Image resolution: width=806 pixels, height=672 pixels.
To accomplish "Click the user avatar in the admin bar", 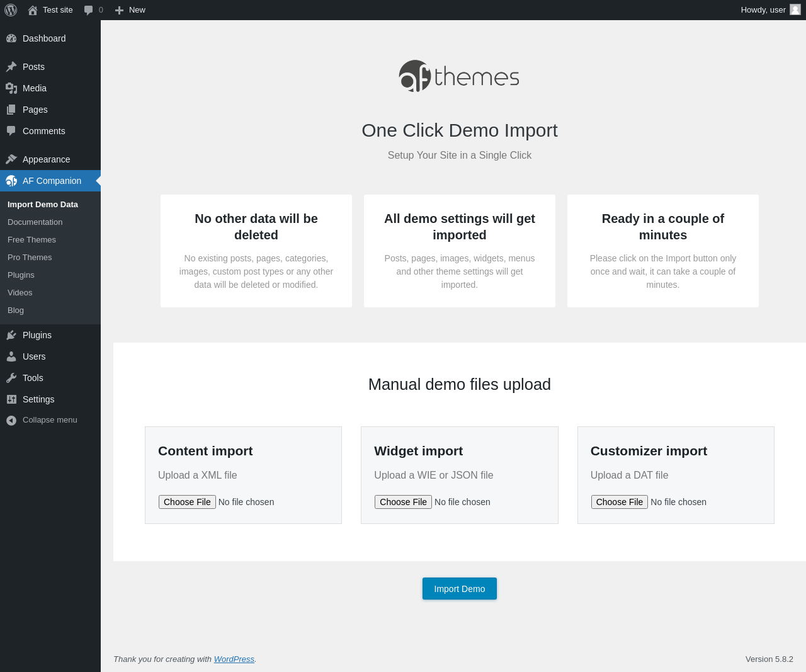I will (x=795, y=9).
